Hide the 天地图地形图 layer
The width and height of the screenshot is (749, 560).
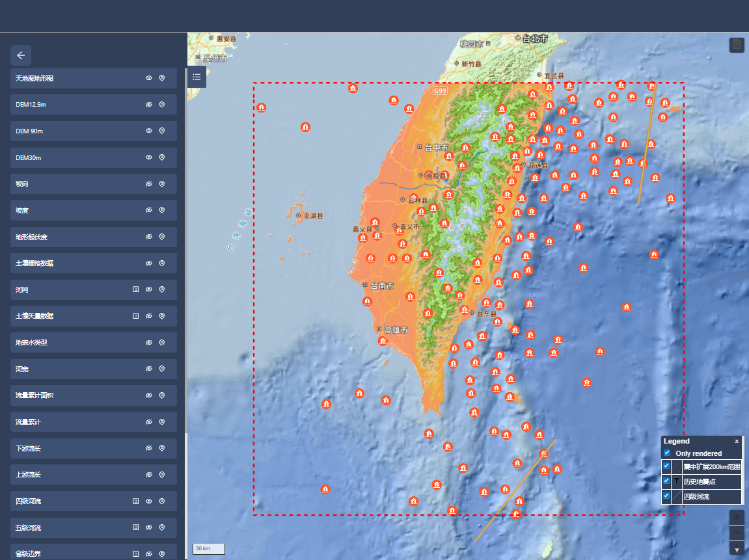(148, 78)
